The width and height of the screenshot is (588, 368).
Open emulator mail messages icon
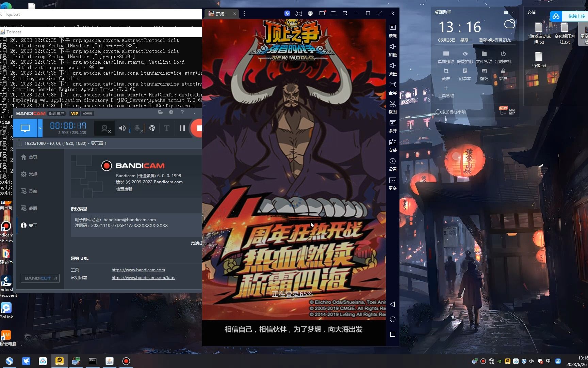tap(322, 13)
